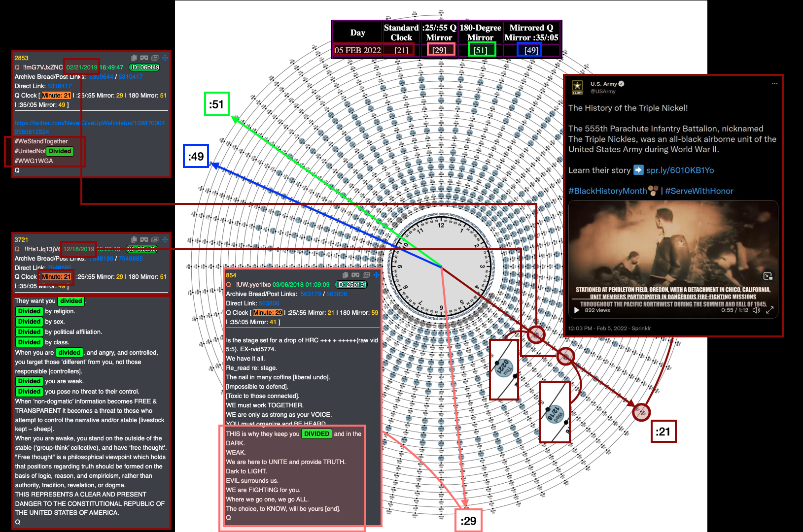Image resolution: width=803 pixels, height=532 pixels.
Task: Open Direct Link 5310417 in post 2853
Action: pyautogui.click(x=60, y=86)
